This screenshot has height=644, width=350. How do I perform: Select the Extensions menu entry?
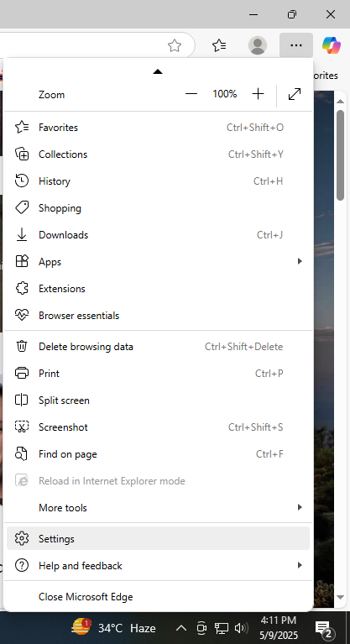tap(158, 288)
